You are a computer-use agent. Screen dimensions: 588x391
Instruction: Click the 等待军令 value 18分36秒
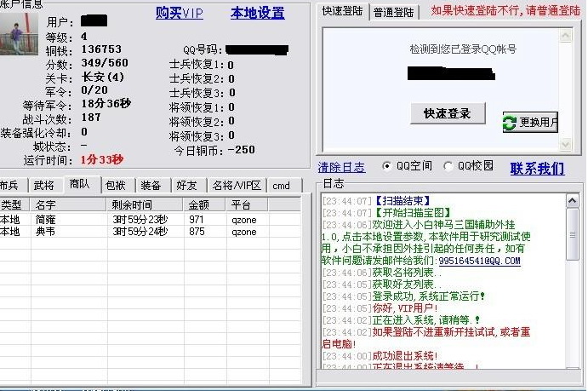click(x=106, y=104)
